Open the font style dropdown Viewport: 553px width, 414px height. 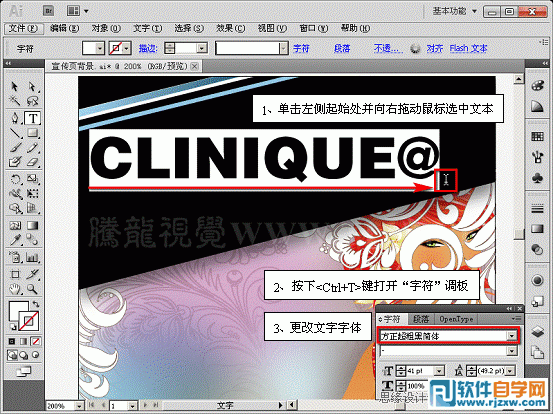[x=511, y=351]
